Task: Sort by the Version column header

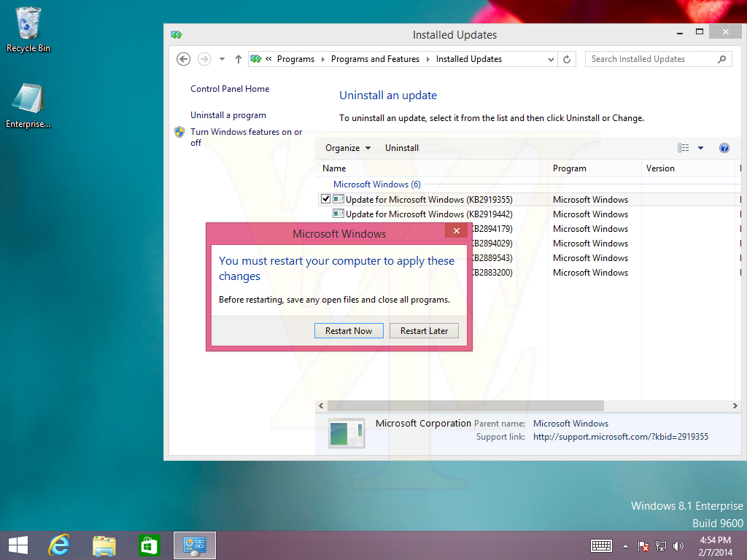Action: (x=688, y=168)
